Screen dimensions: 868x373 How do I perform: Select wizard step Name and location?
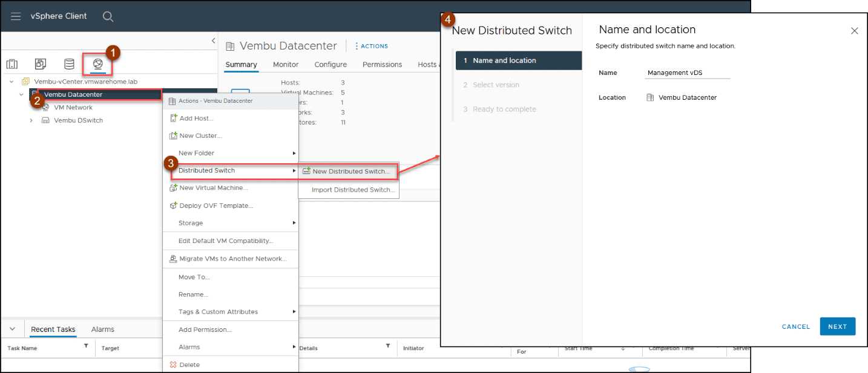point(519,60)
